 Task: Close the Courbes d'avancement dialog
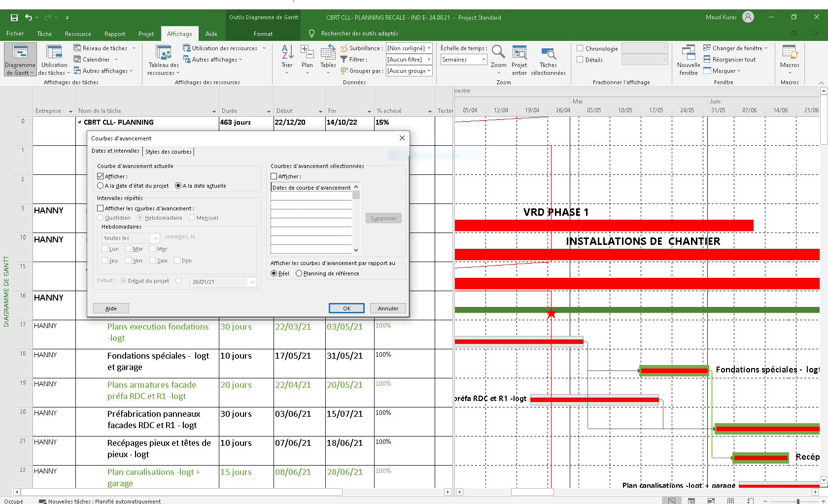click(x=402, y=138)
